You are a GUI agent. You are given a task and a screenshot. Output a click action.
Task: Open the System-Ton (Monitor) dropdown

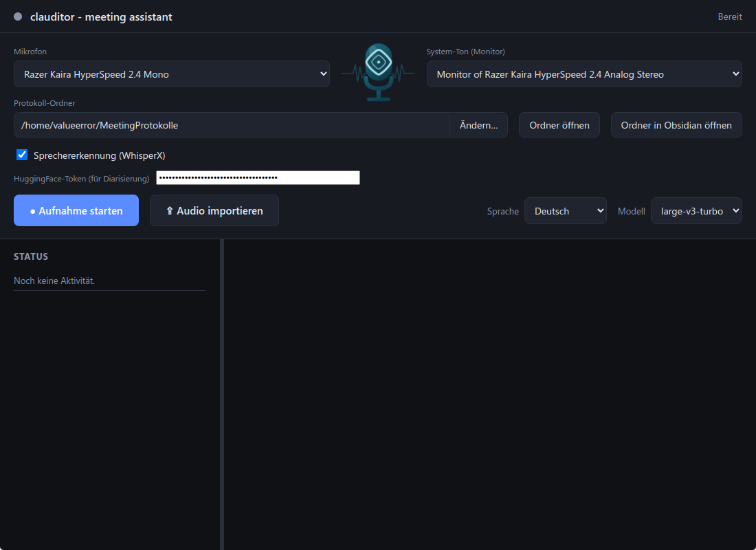click(584, 74)
